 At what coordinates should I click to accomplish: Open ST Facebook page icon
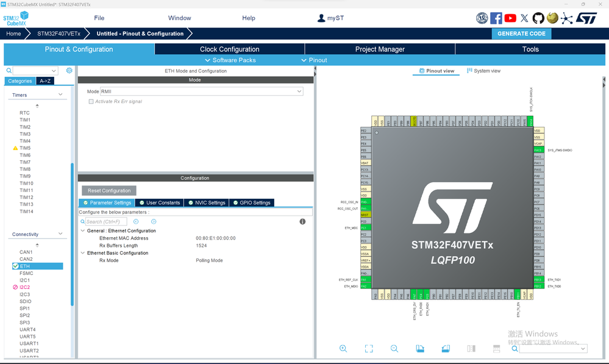tap(496, 18)
